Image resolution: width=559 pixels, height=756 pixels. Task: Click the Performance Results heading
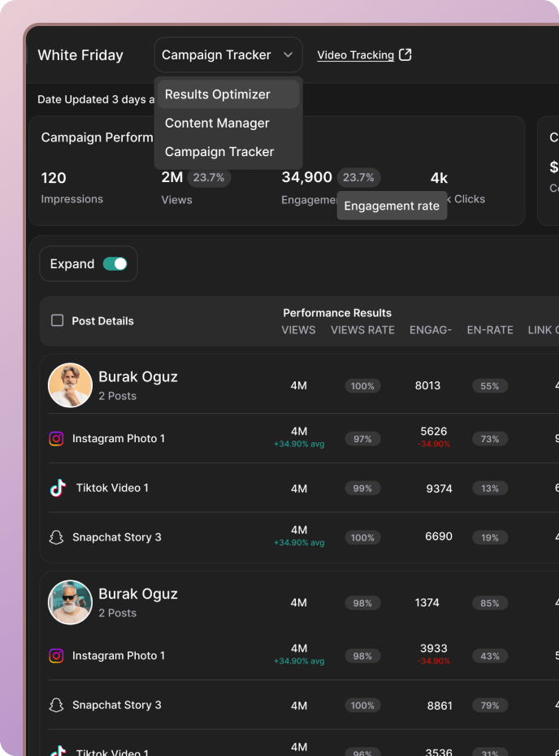point(337,313)
